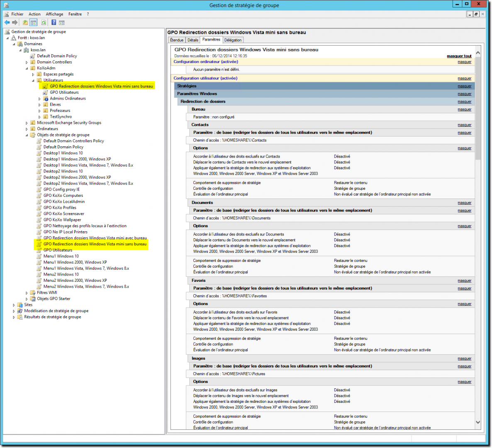Click the Objets de stratégie de groupe folder icon
The width and height of the screenshot is (492, 448).
[x=33, y=135]
